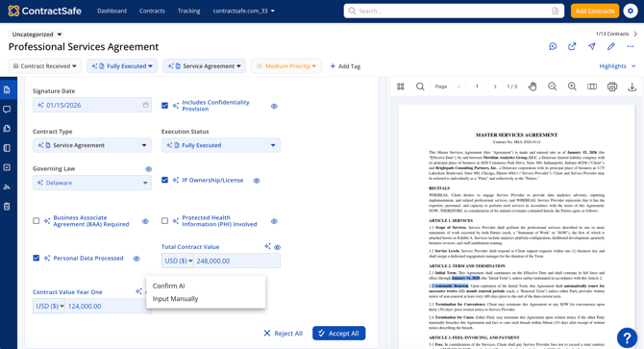Open the Uncategorized folder dropdown
This screenshot has height=349, width=644.
37,34
